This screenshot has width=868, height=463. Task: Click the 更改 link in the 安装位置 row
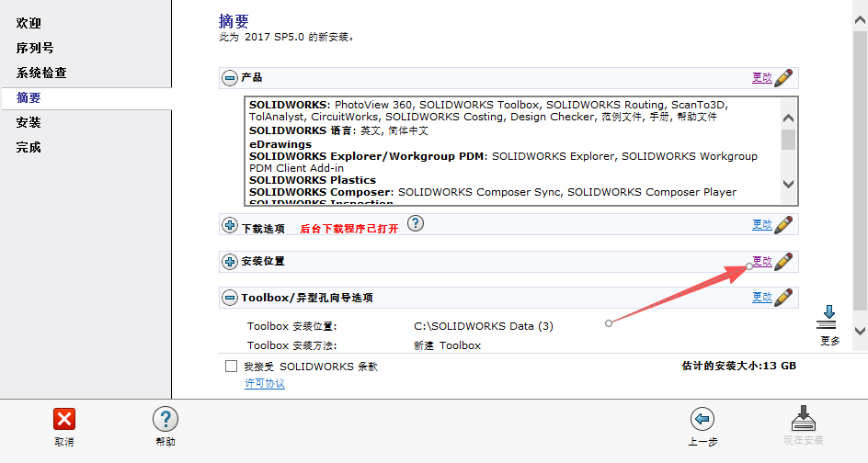point(761,261)
